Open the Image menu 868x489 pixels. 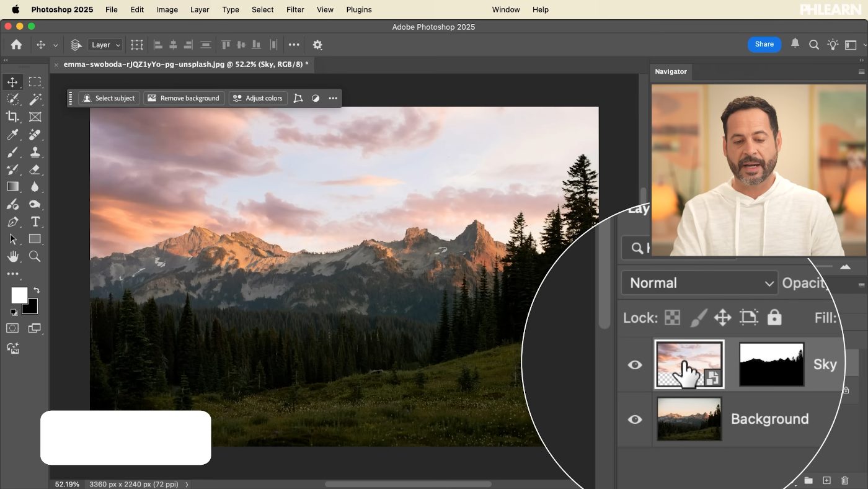coord(167,9)
